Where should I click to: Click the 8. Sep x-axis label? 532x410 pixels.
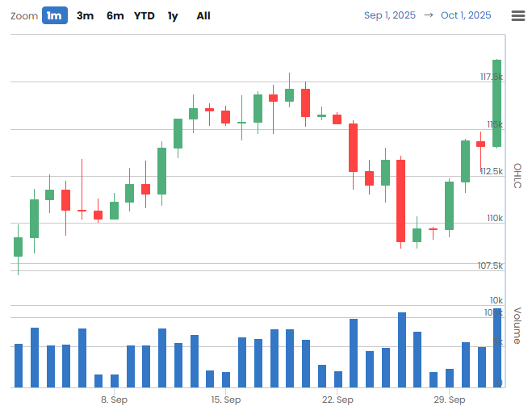pyautogui.click(x=114, y=400)
